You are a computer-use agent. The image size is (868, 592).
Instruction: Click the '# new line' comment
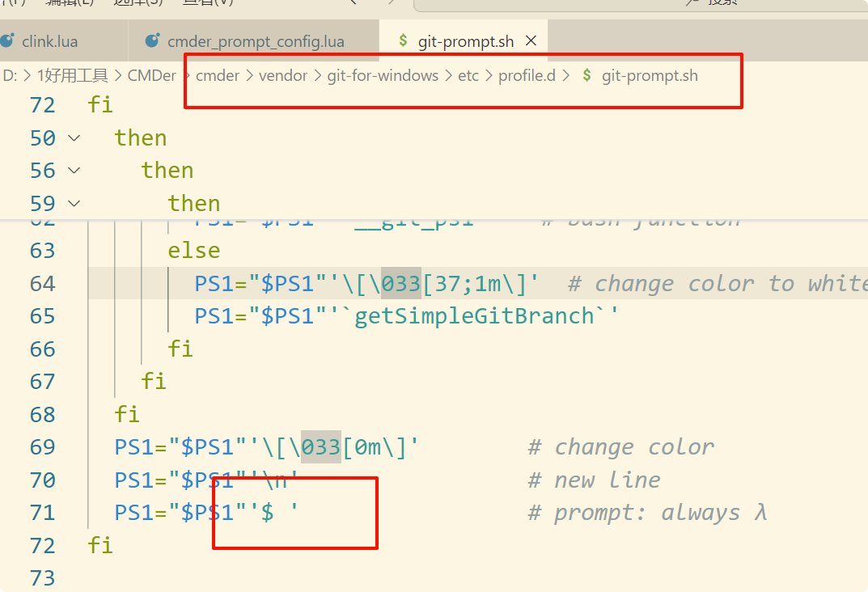coord(594,480)
